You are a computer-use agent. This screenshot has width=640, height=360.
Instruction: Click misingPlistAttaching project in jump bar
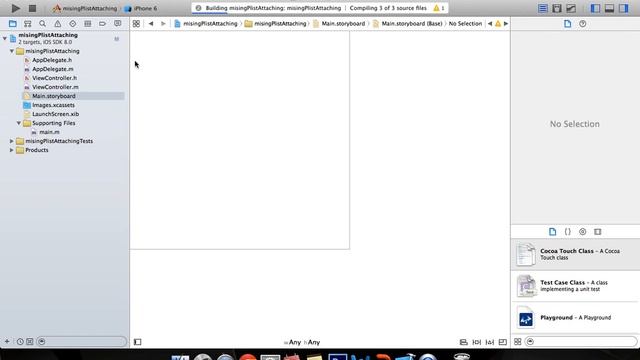(x=206, y=24)
